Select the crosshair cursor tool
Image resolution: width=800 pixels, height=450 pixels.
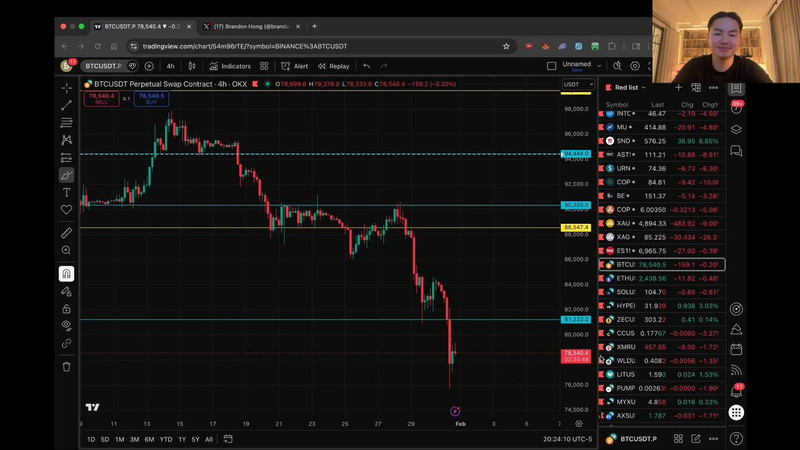tap(67, 89)
